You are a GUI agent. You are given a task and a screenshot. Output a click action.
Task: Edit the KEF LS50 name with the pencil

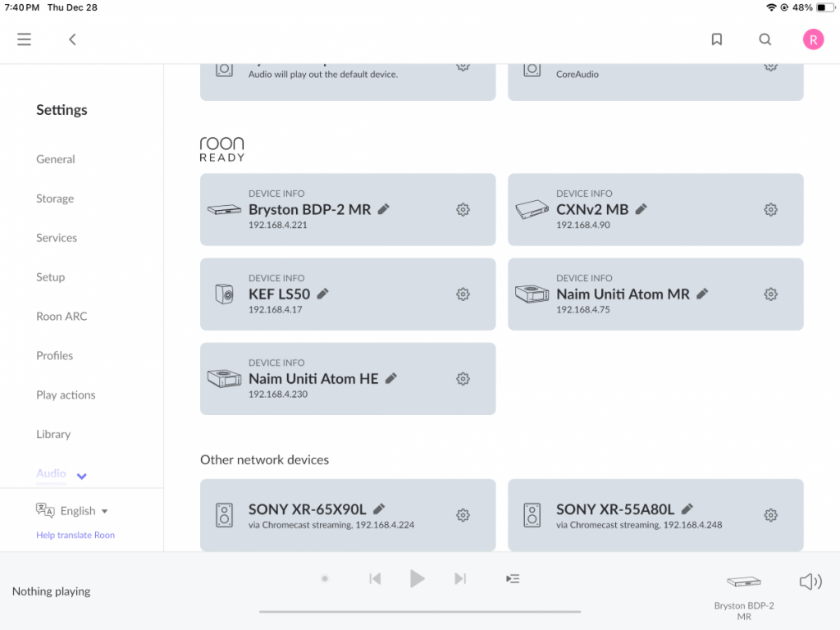pyautogui.click(x=322, y=294)
